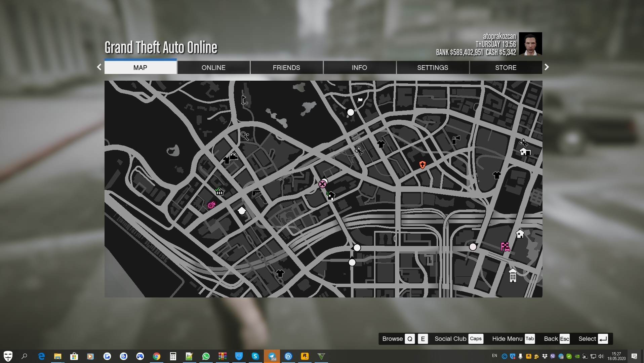Select the golf course flag blip
The image size is (644, 363).
point(244,100)
